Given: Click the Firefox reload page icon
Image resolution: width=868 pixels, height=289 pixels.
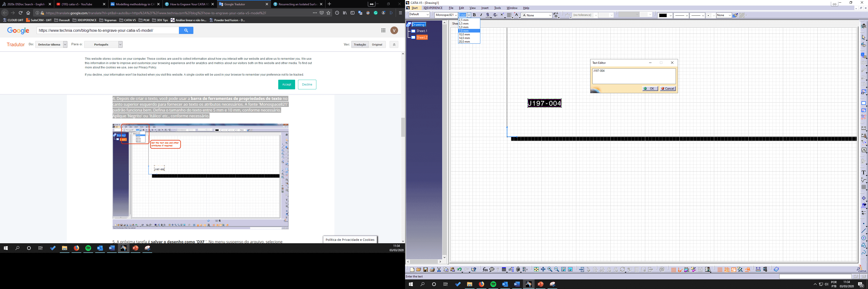Looking at the screenshot, I should 20,13.
